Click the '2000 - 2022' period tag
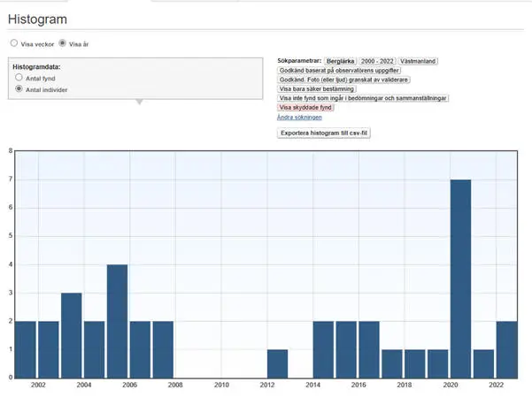The image size is (532, 397). click(377, 60)
